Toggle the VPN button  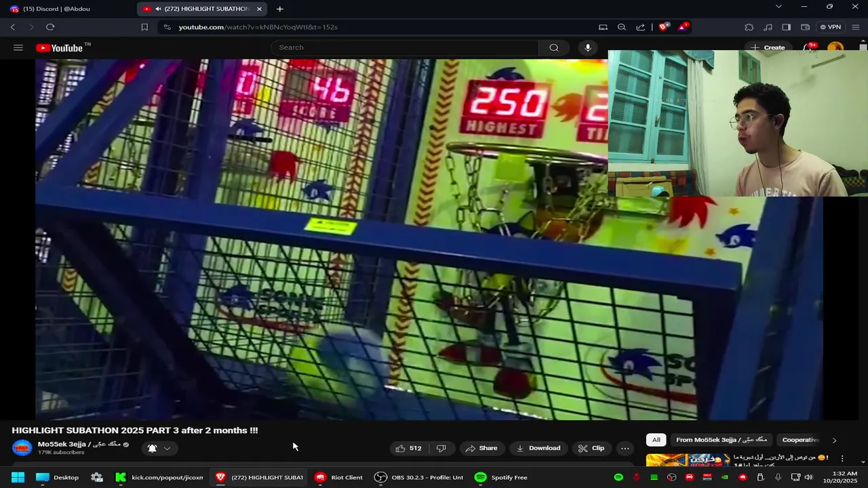pyautogui.click(x=831, y=27)
